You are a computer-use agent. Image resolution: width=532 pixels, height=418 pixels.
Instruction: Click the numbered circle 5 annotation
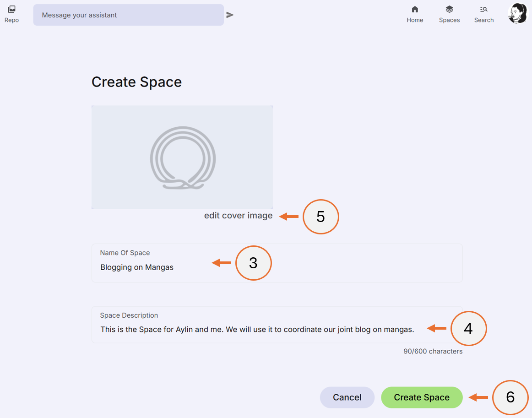point(321,217)
